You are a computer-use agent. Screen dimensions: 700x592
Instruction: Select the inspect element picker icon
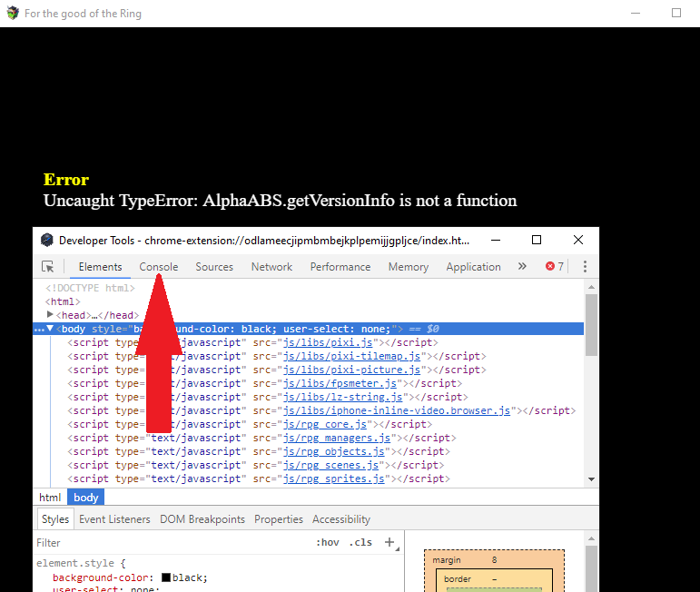click(x=48, y=267)
